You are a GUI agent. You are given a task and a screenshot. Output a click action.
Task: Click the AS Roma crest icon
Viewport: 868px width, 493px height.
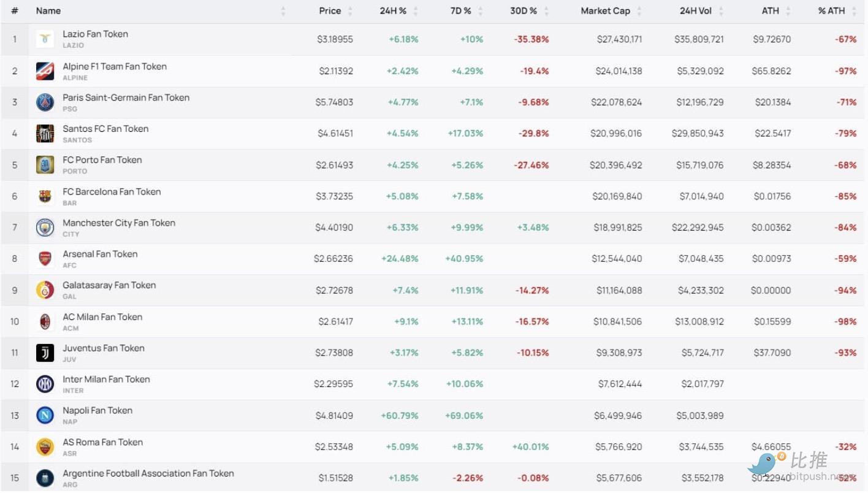[45, 447]
